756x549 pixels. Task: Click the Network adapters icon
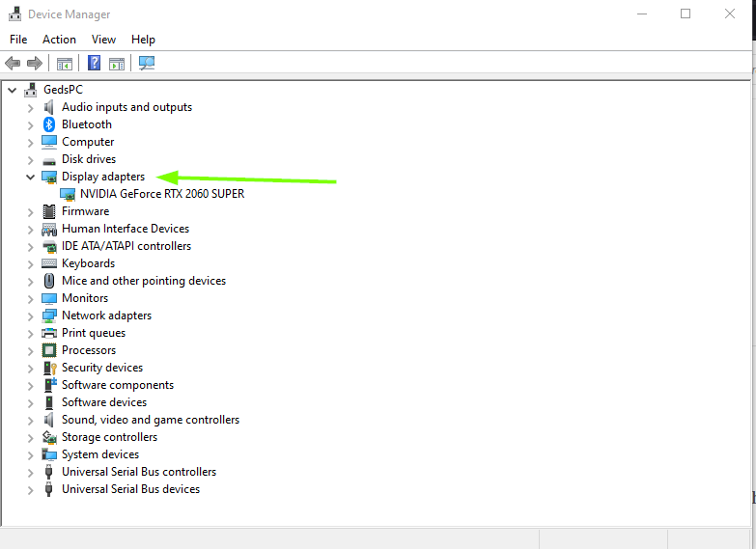(x=49, y=316)
